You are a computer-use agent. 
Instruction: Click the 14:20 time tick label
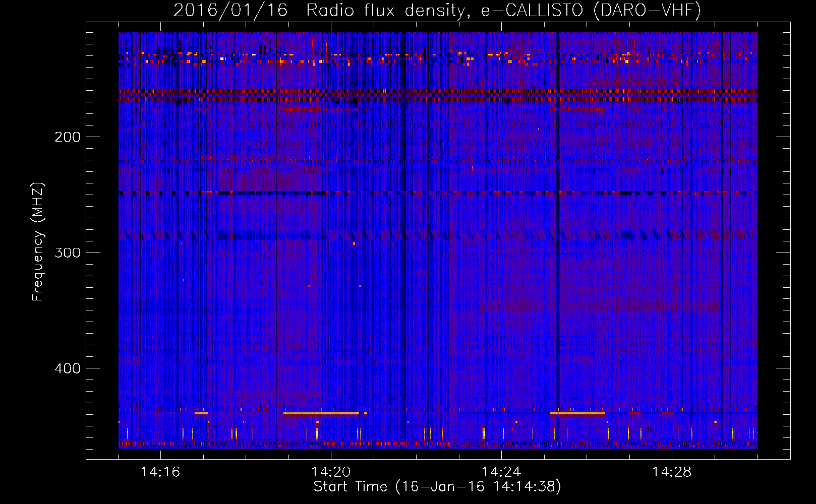coord(331,472)
